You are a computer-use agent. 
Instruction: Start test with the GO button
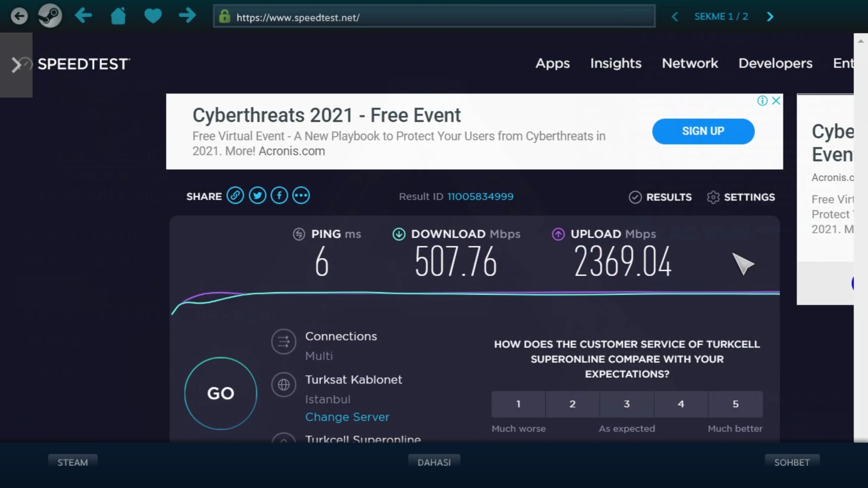click(x=221, y=394)
